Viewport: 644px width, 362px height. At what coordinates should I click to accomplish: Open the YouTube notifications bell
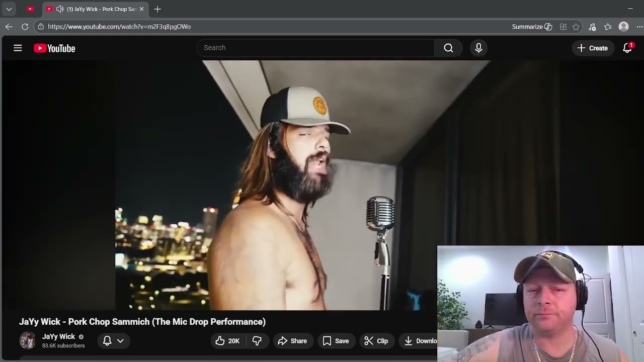point(627,48)
